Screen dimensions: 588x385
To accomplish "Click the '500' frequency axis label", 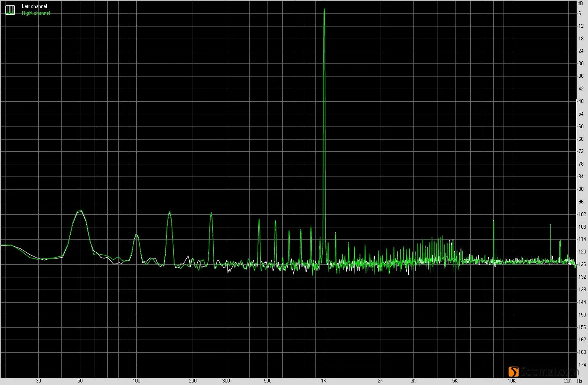I will [268, 381].
